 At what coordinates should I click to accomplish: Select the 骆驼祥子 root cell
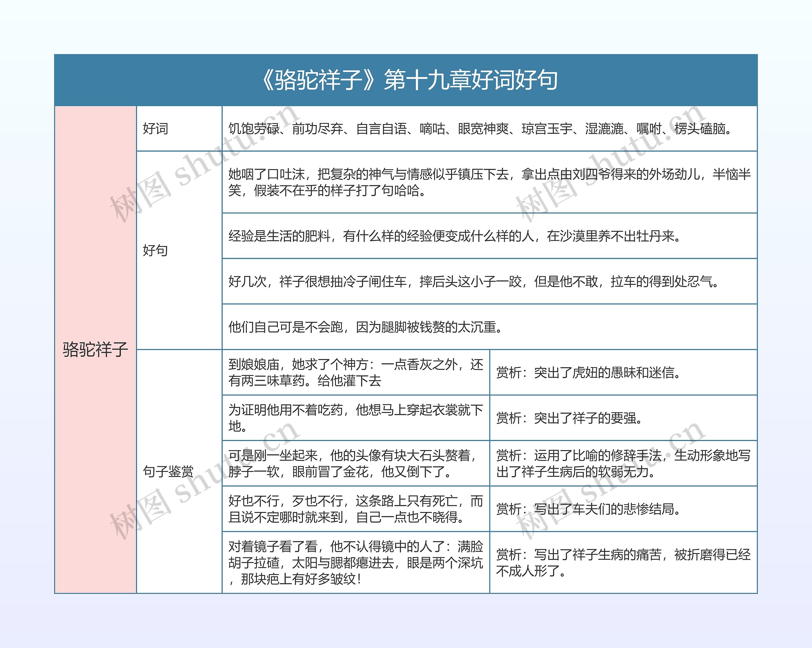pos(96,350)
